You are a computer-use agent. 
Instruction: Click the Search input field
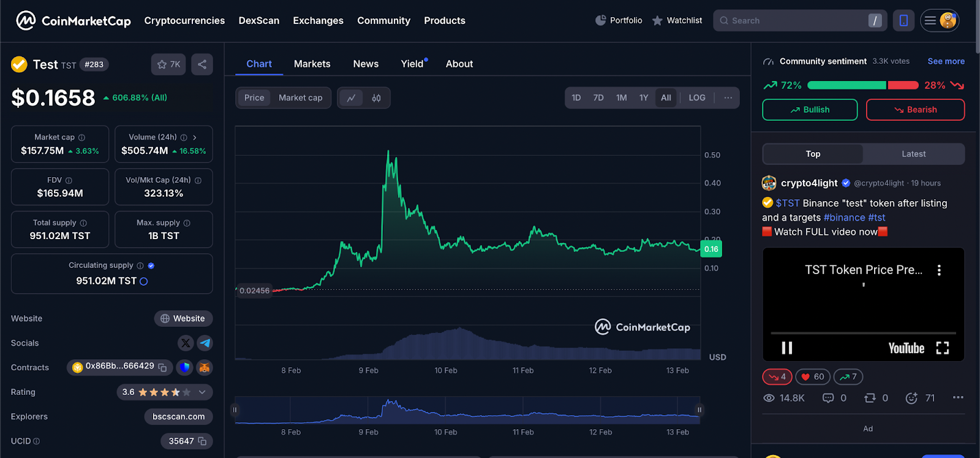coord(800,20)
